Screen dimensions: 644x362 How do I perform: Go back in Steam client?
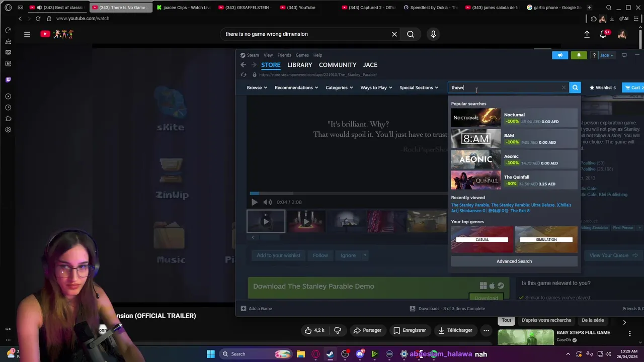[x=243, y=65]
